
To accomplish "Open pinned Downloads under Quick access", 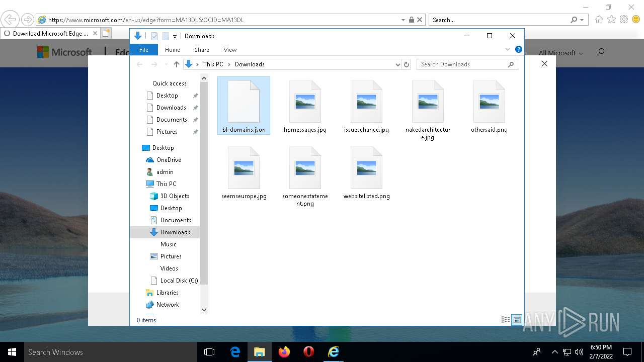I will (171, 108).
